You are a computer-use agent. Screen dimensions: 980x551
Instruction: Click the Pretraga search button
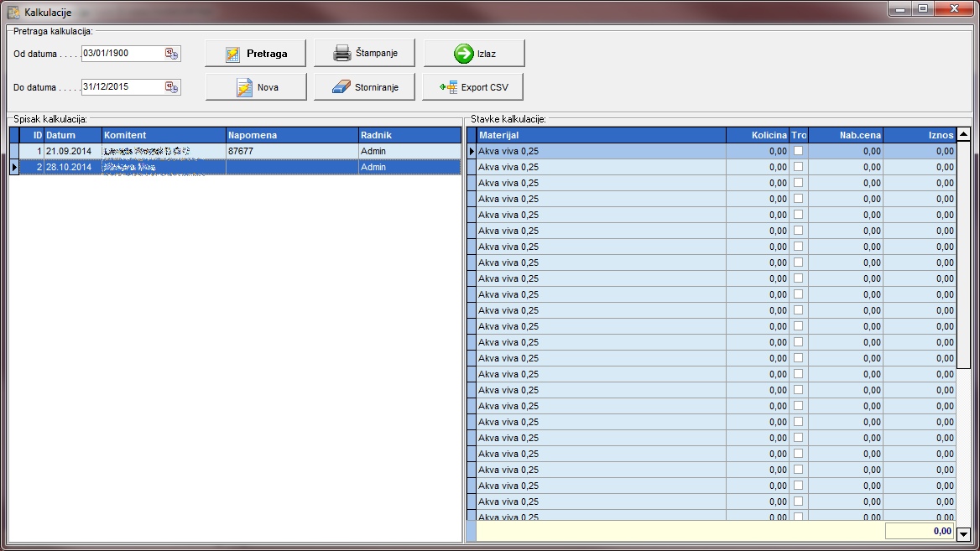256,54
